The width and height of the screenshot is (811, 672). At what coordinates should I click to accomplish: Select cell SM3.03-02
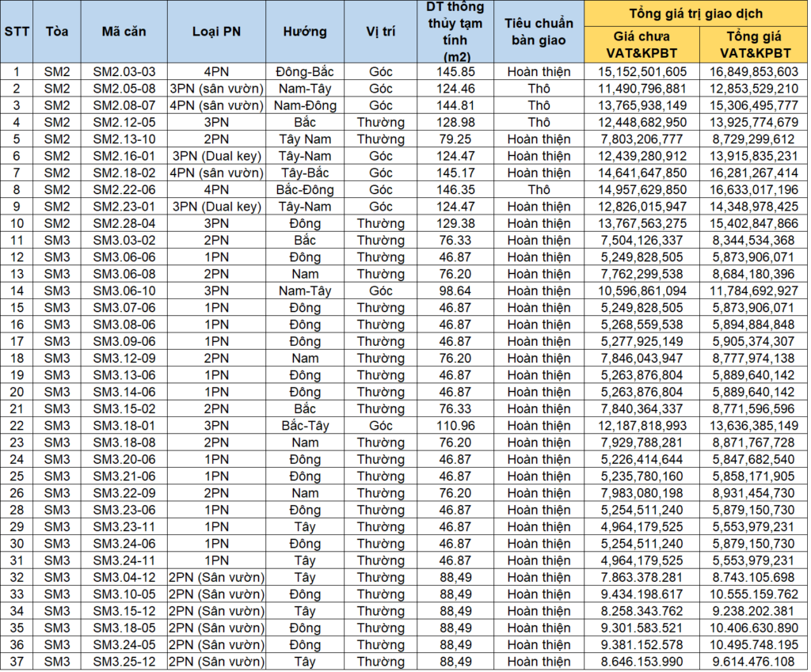pyautogui.click(x=124, y=241)
